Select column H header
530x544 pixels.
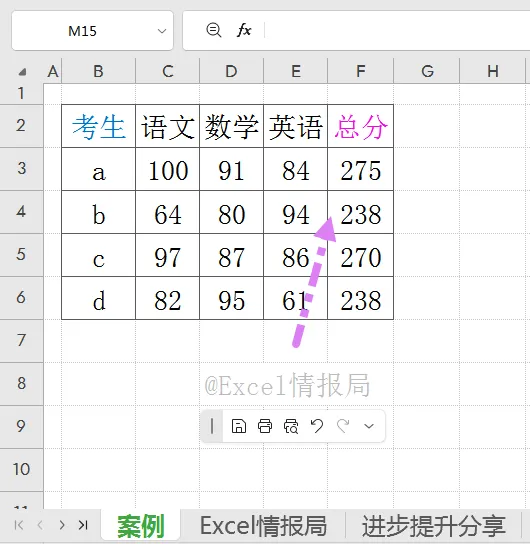click(493, 71)
